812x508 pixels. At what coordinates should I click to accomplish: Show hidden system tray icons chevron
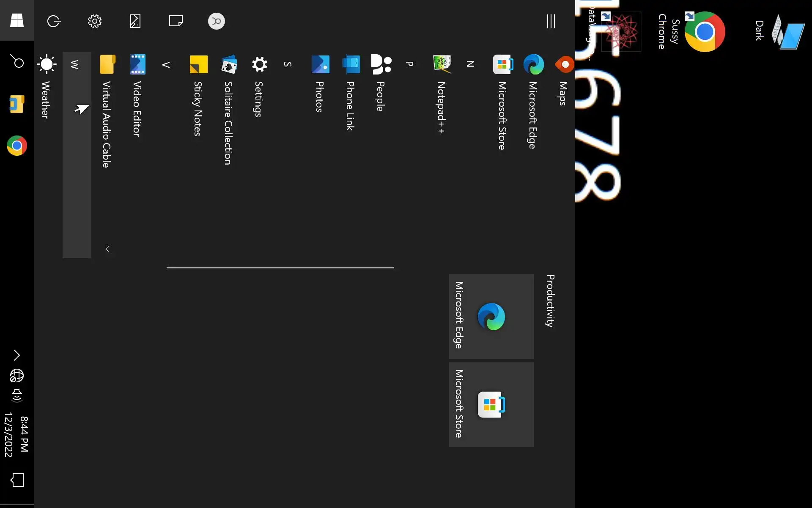pyautogui.click(x=16, y=355)
